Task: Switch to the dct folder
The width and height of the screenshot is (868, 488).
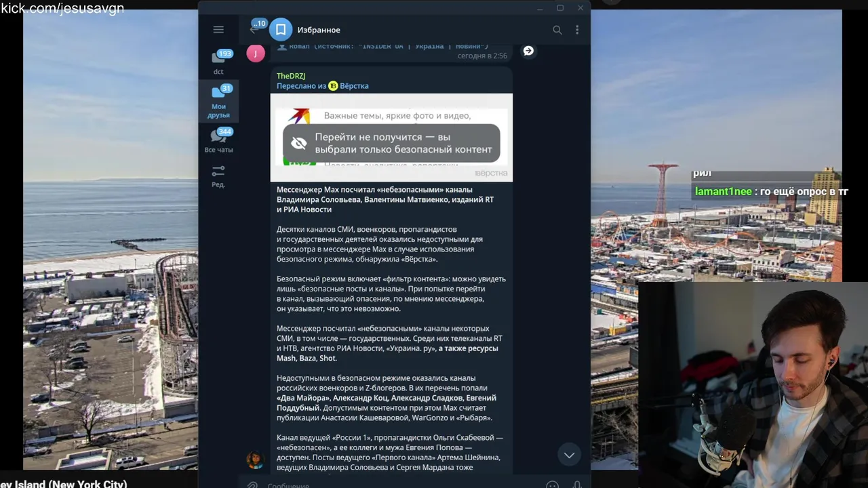Action: pos(218,61)
